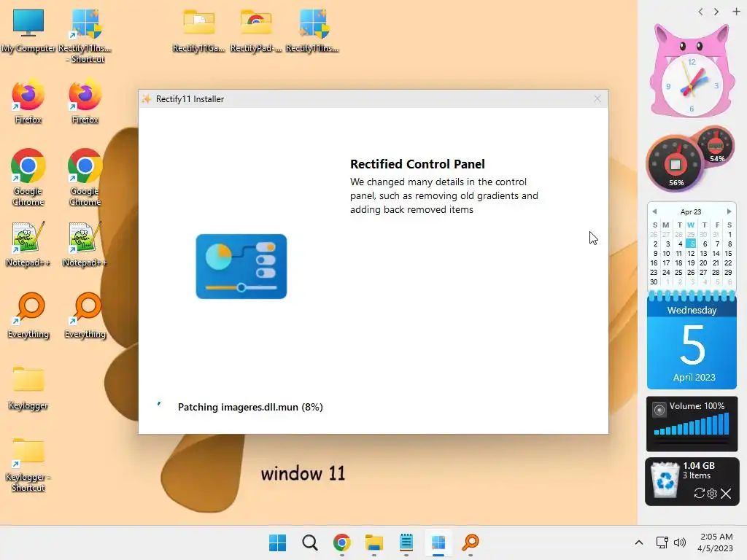Open taskbar Search magnifier
747x560 pixels.
[309, 542]
